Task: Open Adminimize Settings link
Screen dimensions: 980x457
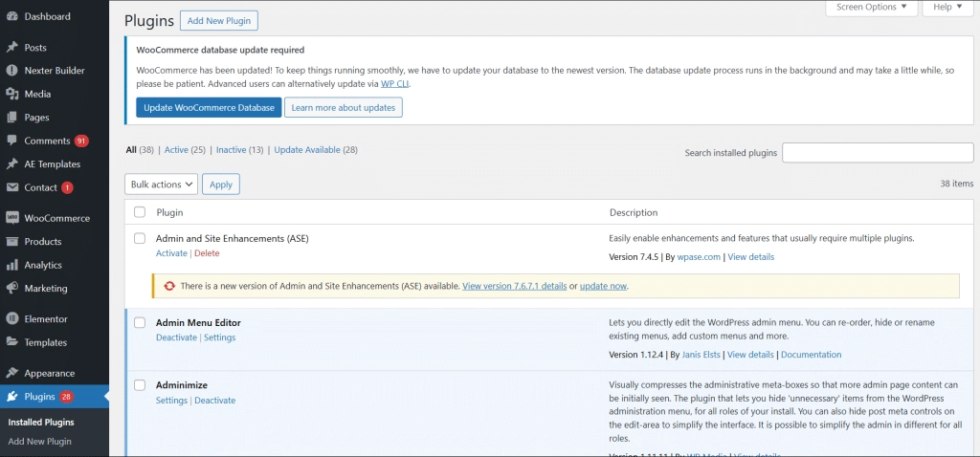Action: pyautogui.click(x=171, y=401)
